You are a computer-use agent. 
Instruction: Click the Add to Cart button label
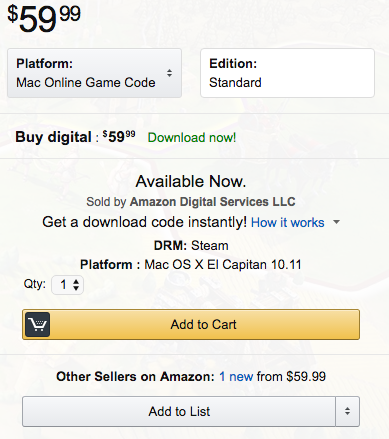203,324
